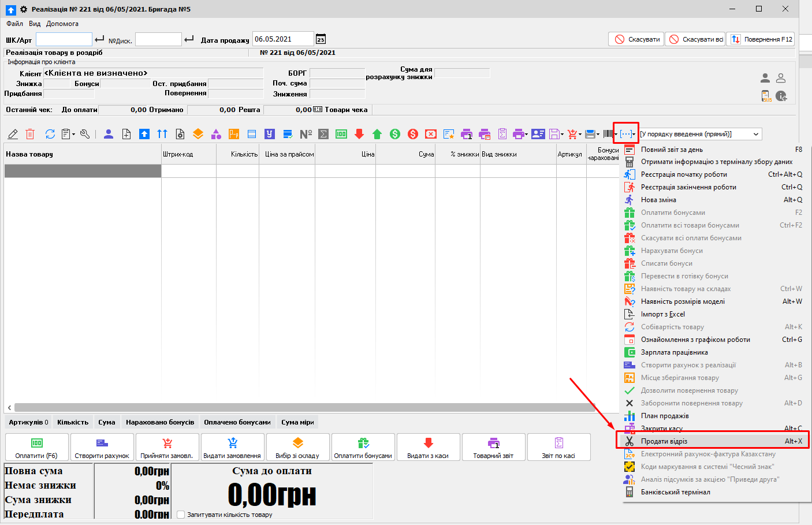Click the 'Повернення F12' button
The height and width of the screenshot is (525, 812).
(761, 39)
